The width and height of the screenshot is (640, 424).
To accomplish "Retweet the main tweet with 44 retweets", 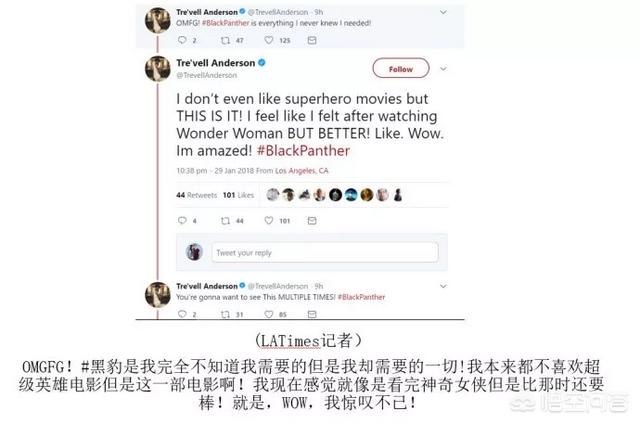I will coord(225,221).
